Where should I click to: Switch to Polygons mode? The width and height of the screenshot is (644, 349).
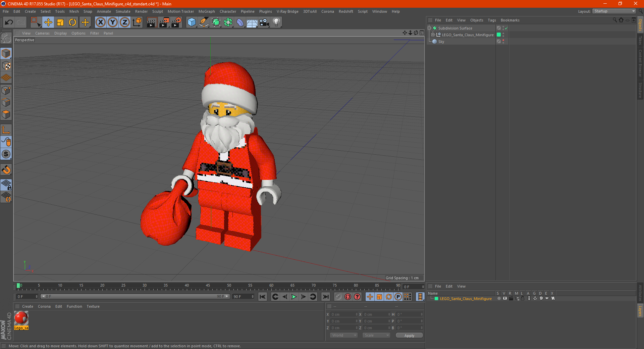pos(6,114)
